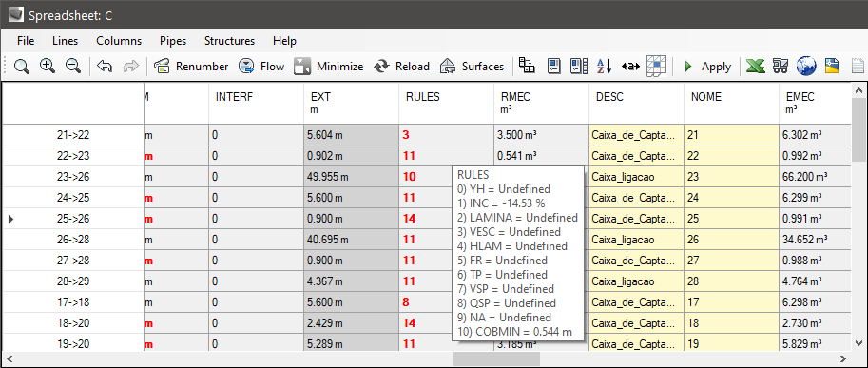Zoom out with the minus magnifier

tap(73, 67)
